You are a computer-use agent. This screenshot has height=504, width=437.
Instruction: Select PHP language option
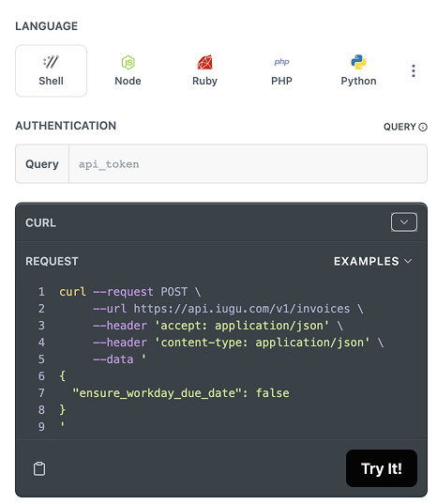point(281,70)
